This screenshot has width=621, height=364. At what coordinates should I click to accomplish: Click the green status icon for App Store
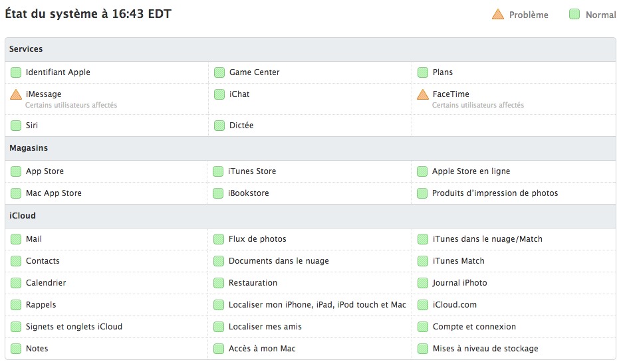[16, 171]
